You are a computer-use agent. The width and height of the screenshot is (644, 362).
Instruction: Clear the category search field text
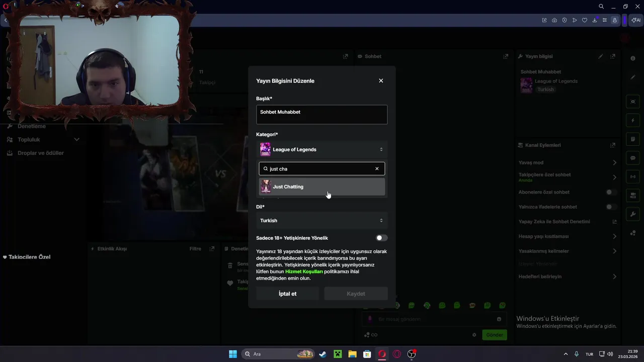click(377, 169)
